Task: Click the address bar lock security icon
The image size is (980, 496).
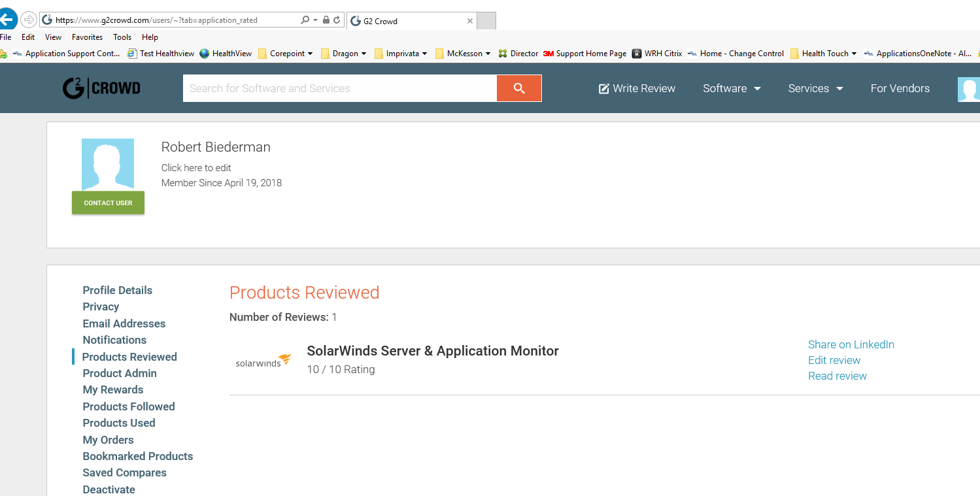Action: [x=326, y=20]
